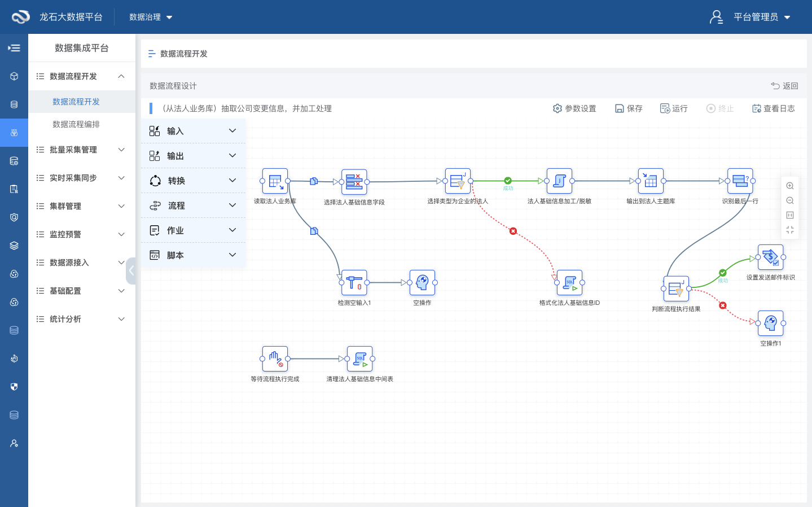Click the 查看日志 button

[774, 108]
